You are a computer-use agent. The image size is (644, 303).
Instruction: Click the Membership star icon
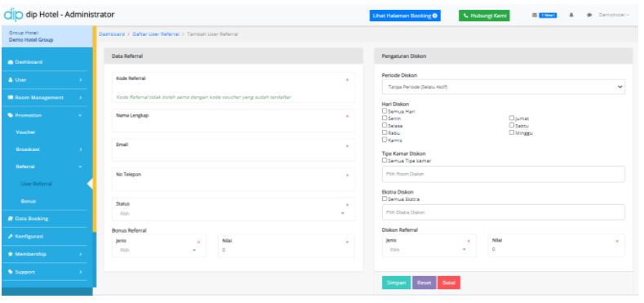point(11,254)
